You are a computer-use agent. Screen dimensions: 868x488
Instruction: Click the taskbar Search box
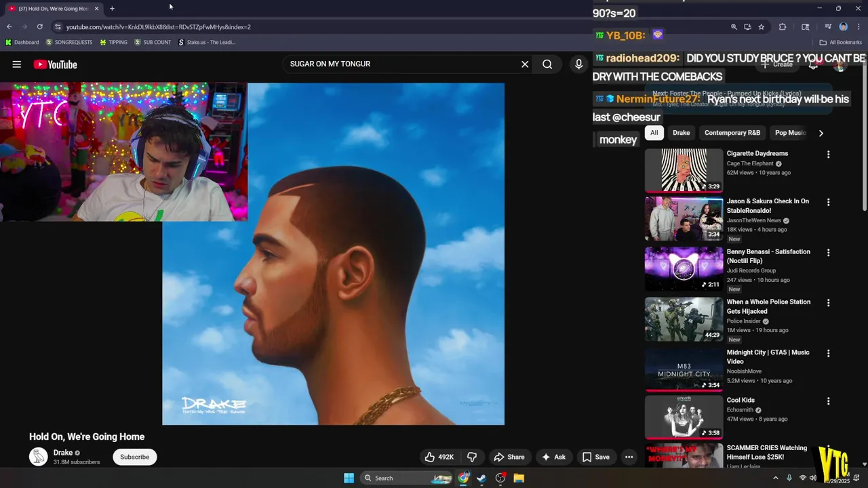point(406,478)
